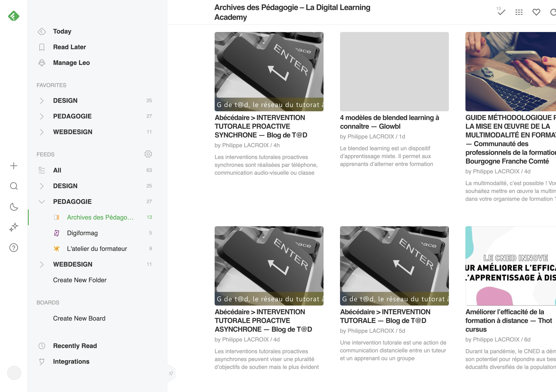556x392 pixels.
Task: Open search with the magnifier icon
Action: tap(13, 186)
